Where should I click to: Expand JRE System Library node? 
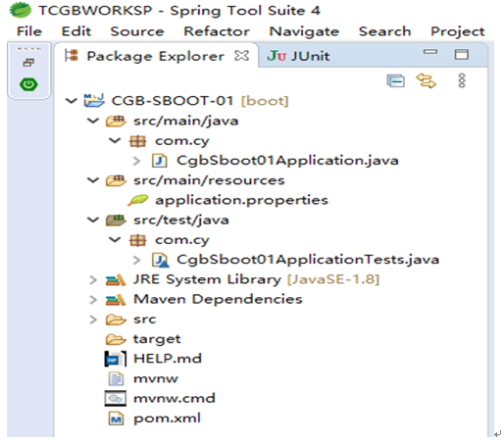pyautogui.click(x=93, y=280)
